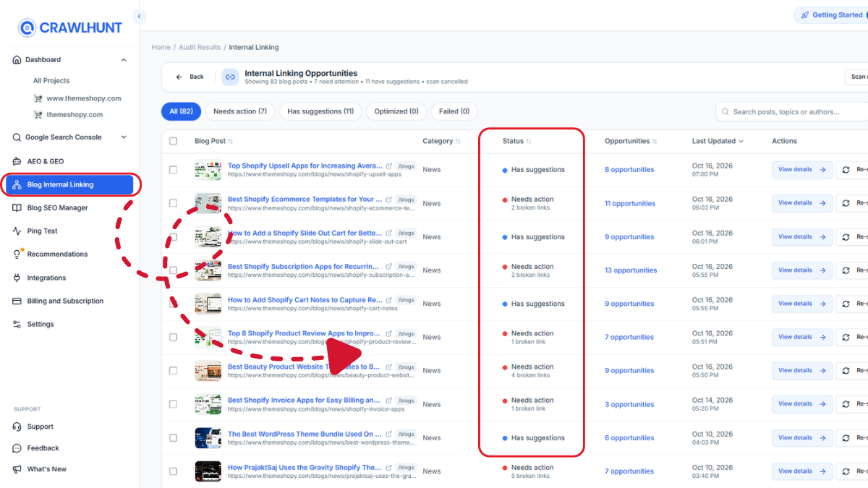Sort table by Last Updated column

pos(718,141)
